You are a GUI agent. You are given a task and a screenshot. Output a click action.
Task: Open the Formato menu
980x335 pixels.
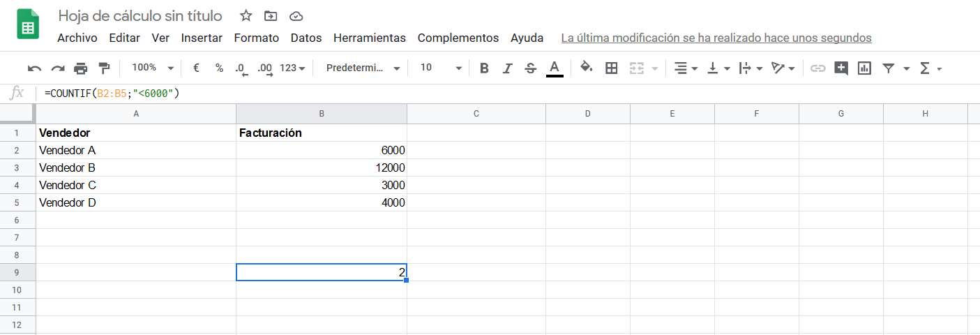coord(257,38)
